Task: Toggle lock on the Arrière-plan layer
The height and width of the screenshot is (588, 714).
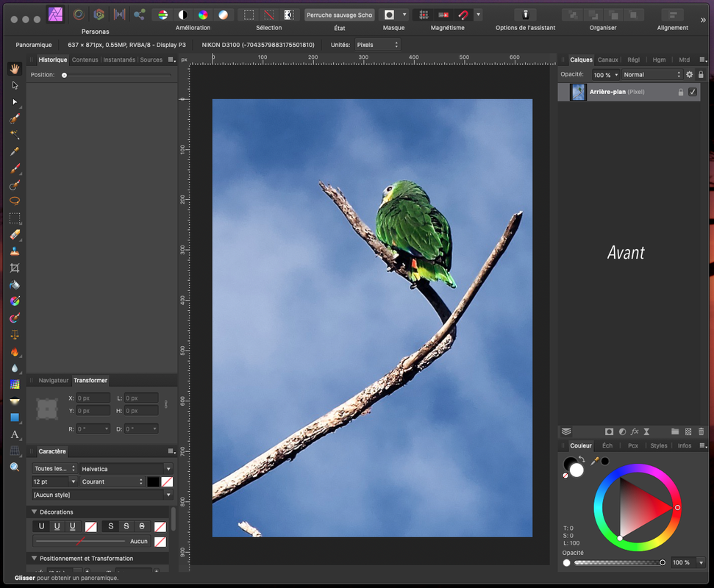Action: coord(681,92)
